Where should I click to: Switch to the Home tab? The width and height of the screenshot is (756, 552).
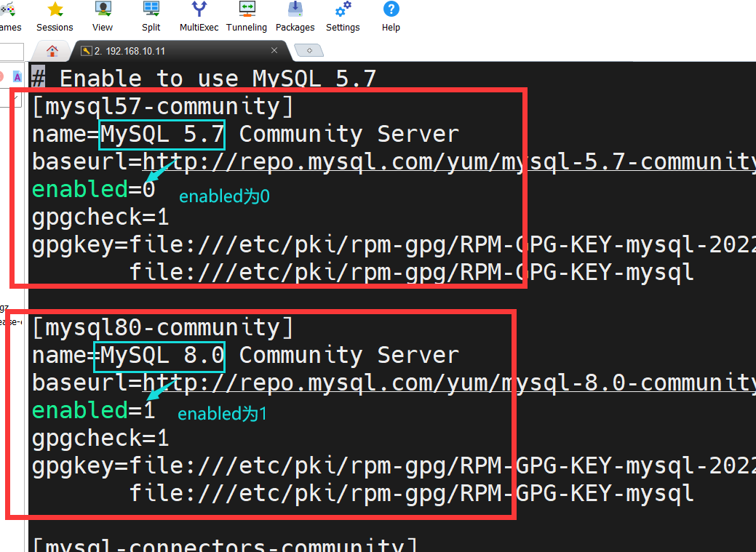click(x=52, y=51)
